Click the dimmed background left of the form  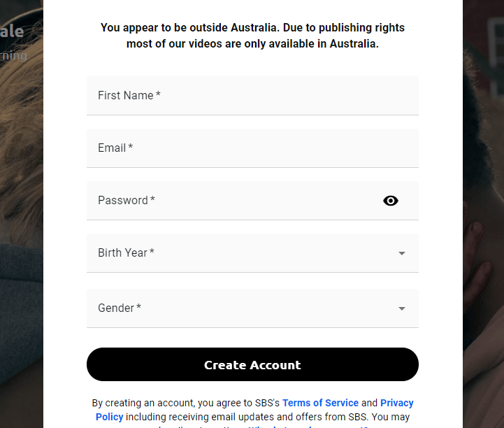[22, 214]
